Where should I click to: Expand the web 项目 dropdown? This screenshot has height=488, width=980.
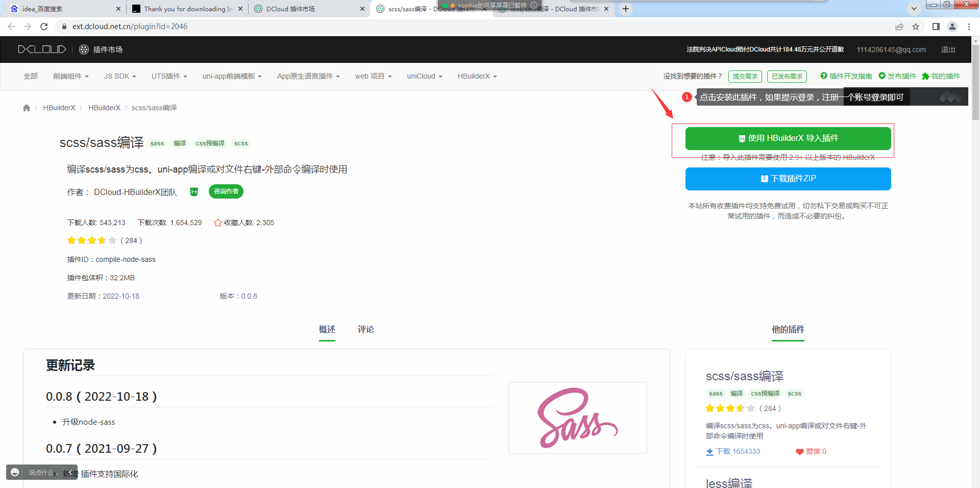pos(374,76)
